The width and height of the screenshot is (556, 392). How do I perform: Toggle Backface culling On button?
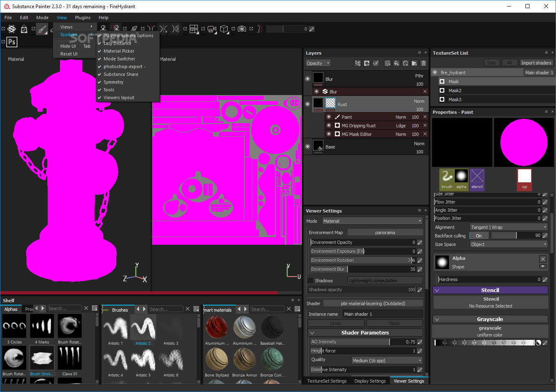coord(479,235)
